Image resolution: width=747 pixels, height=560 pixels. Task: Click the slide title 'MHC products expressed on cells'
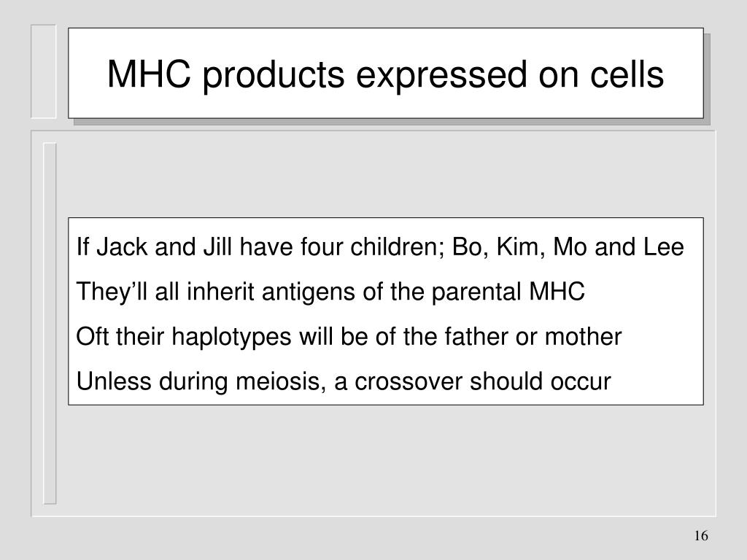[x=385, y=75]
